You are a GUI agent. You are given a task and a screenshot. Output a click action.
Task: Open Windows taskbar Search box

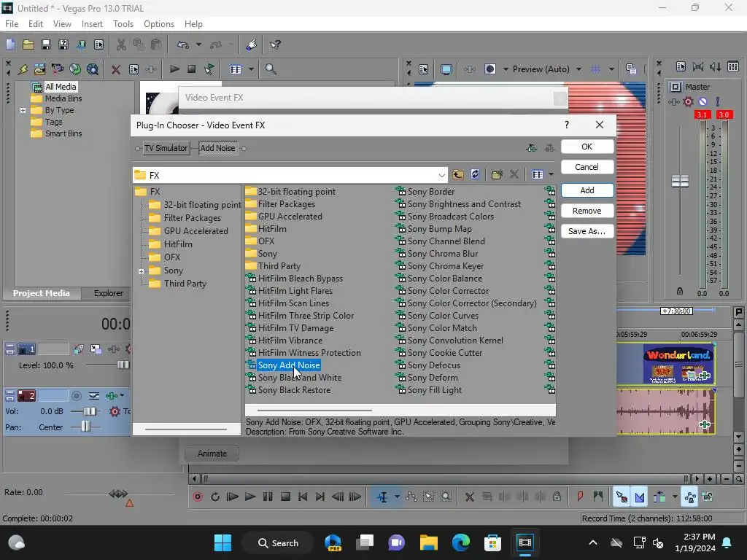click(278, 543)
